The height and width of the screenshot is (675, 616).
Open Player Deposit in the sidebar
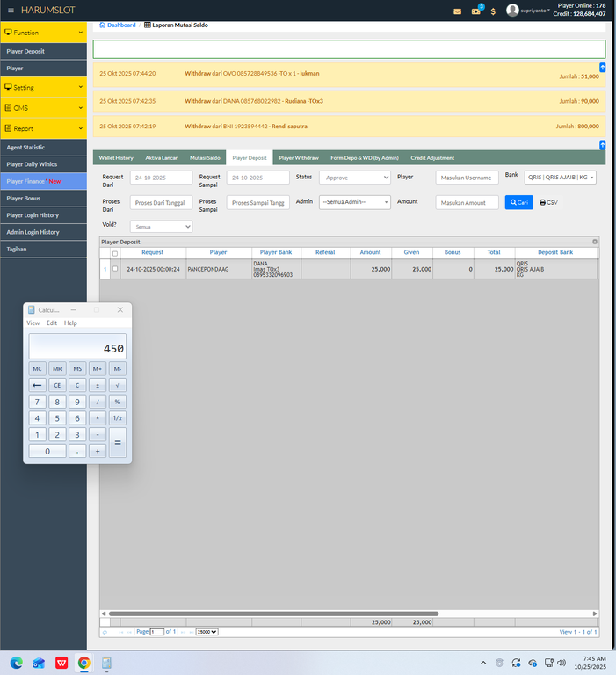point(43,51)
